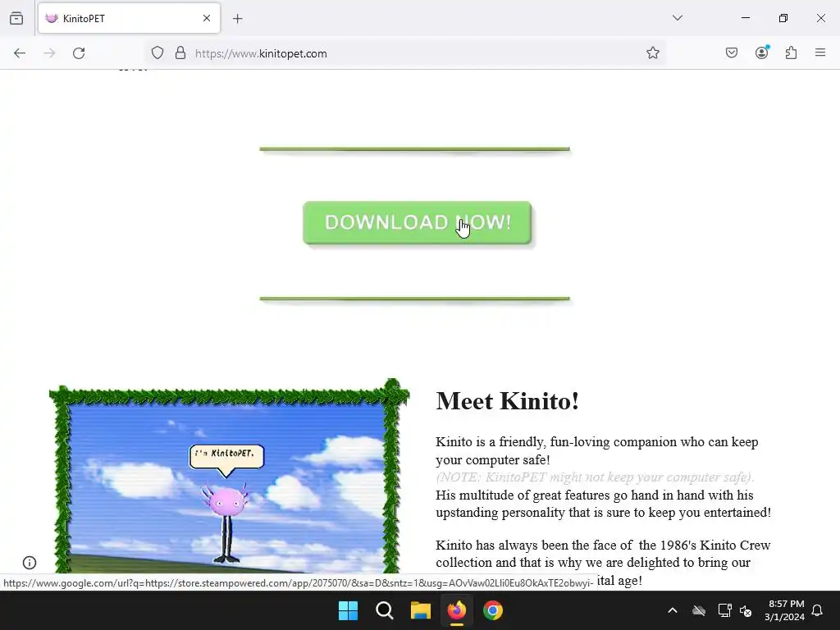Open tracking protection shield panel
Screen dimensions: 840x630
[157, 53]
